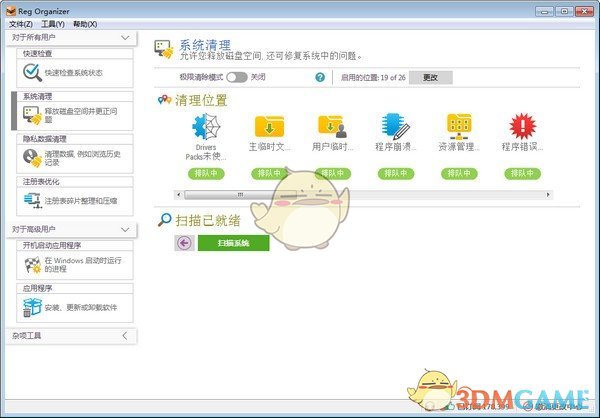Toggle 排队中 status under 程序崩溃
Screen dimensions: 600x418
pyautogui.click(x=396, y=173)
